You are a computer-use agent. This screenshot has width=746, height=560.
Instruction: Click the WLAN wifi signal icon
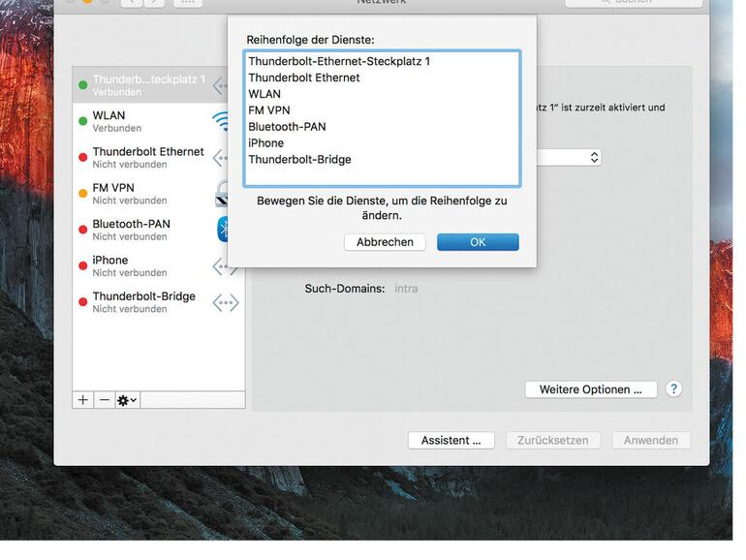point(220,122)
